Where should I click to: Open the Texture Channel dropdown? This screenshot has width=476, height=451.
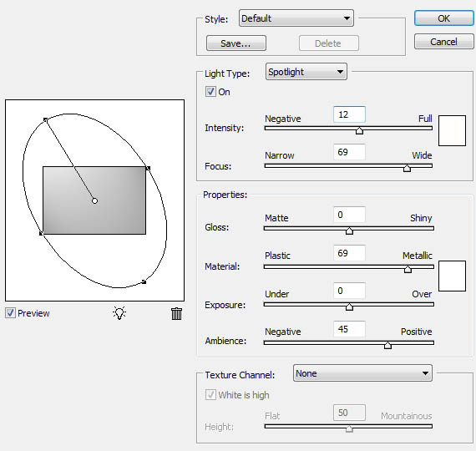[362, 373]
